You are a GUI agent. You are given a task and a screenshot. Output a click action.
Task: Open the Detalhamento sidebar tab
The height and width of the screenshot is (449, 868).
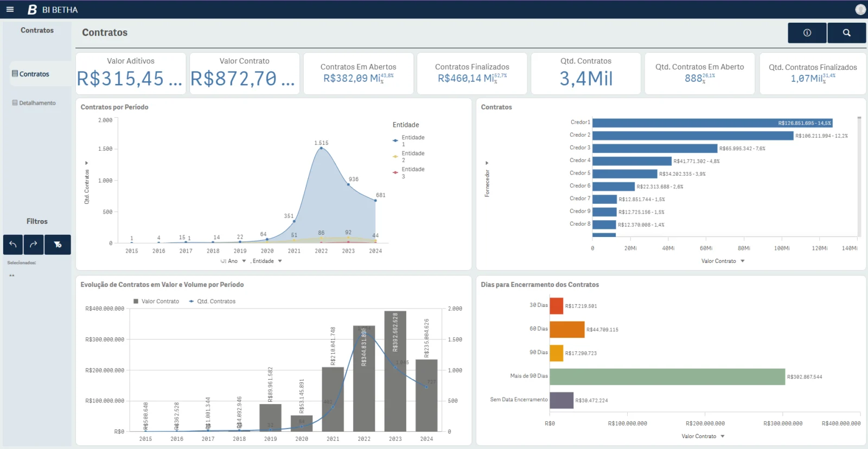tap(37, 102)
